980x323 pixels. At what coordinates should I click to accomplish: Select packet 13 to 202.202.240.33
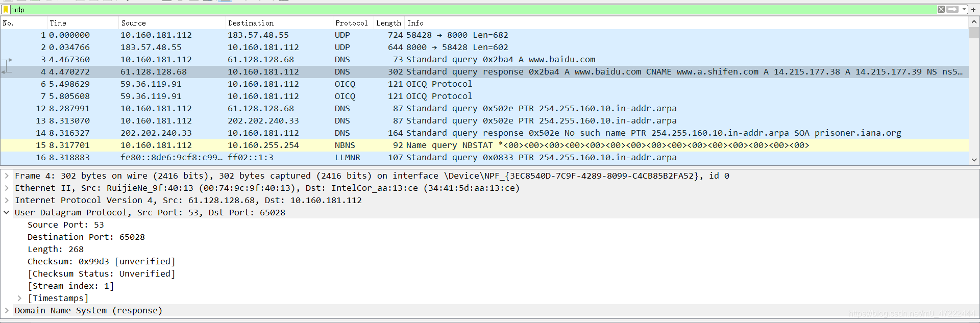(484, 121)
